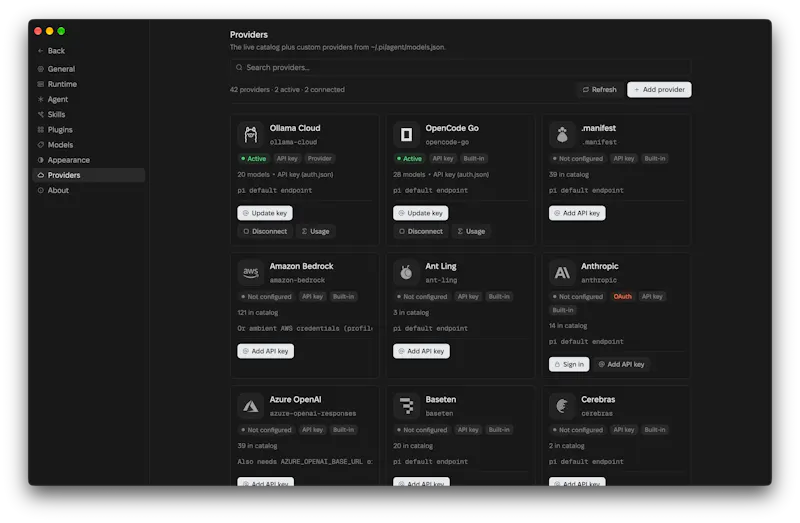Click the OAuth badge on Anthropic
Image resolution: width=800 pixels, height=523 pixels.
pos(622,296)
